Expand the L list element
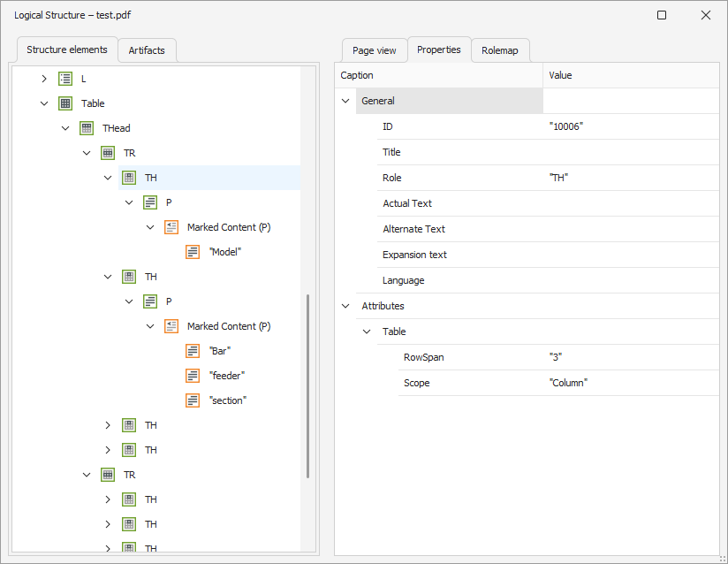This screenshot has width=728, height=564. point(44,79)
